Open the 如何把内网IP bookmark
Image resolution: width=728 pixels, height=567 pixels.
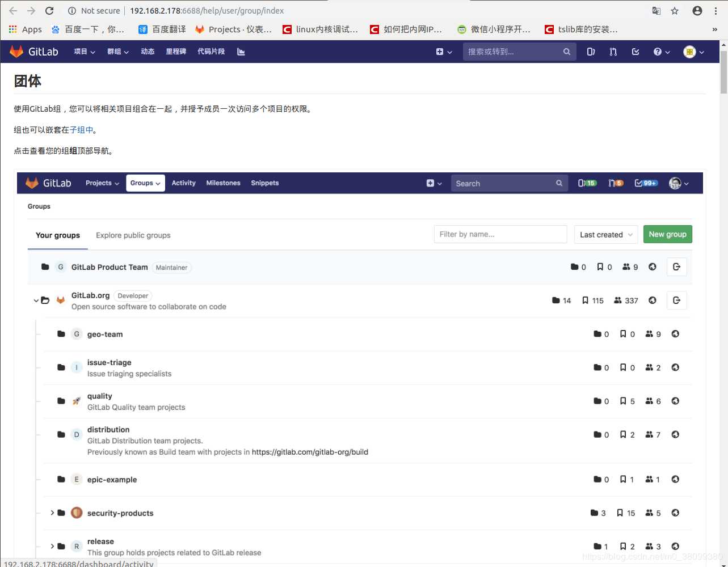point(406,29)
